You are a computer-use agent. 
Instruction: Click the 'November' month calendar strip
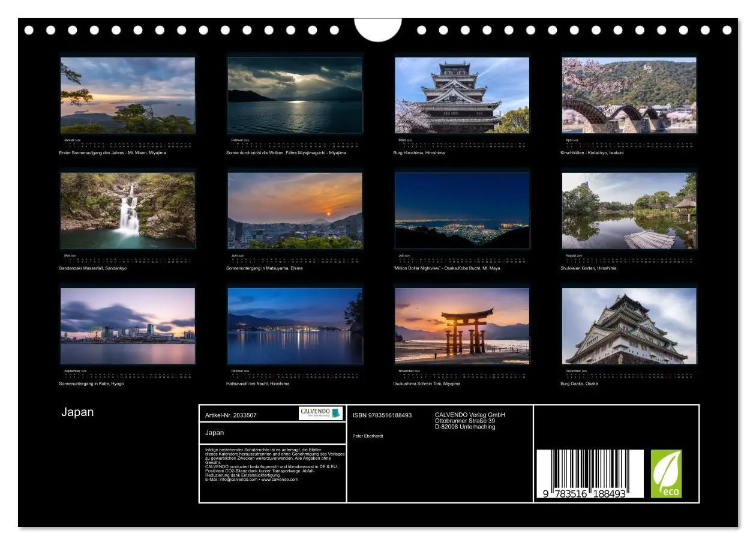462,373
